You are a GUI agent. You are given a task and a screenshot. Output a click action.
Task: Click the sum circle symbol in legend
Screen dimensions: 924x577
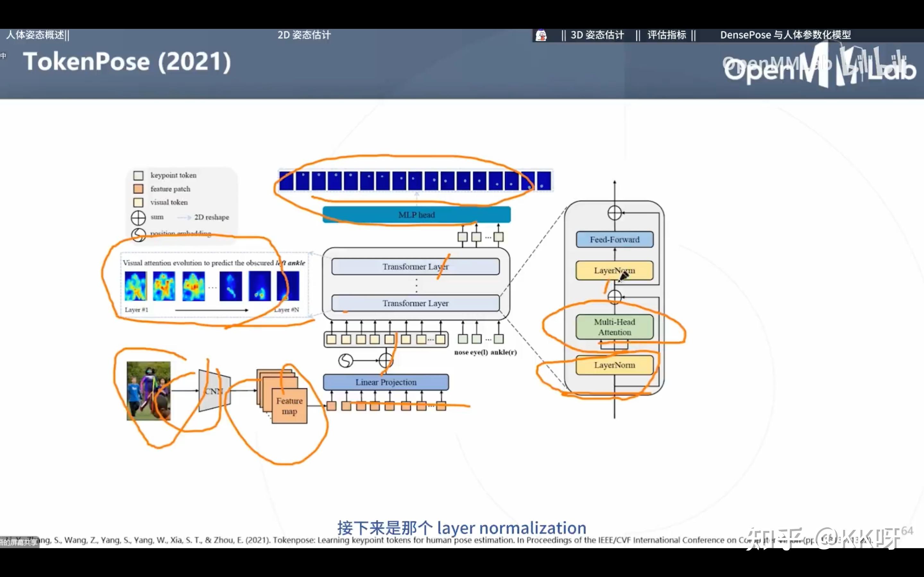pos(138,218)
